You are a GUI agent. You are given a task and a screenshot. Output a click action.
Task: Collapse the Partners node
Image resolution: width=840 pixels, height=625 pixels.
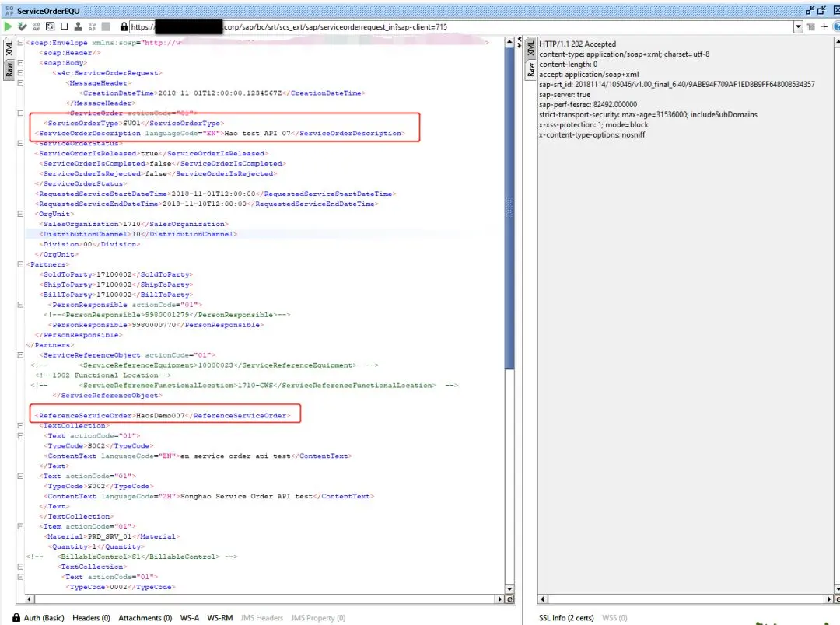[x=20, y=264]
